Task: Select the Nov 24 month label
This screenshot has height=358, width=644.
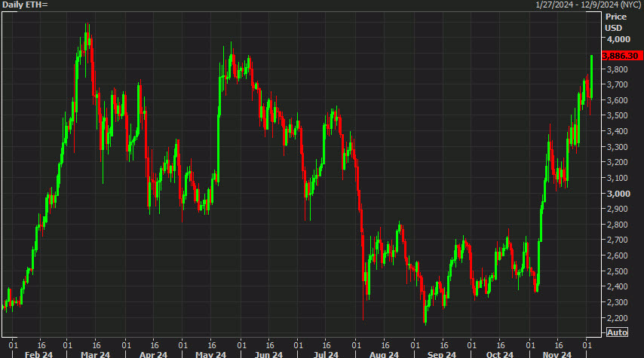Action: click(x=556, y=353)
